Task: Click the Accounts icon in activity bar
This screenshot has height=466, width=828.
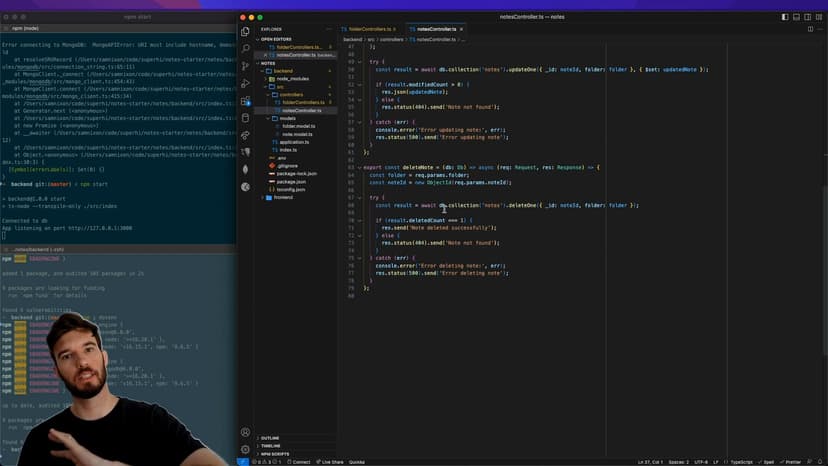Action: (x=245, y=433)
